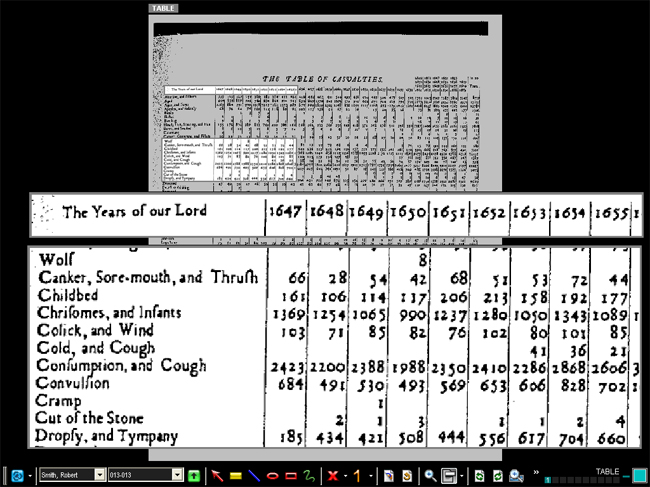Click the value 990 in Chrisomes row

coord(413,315)
